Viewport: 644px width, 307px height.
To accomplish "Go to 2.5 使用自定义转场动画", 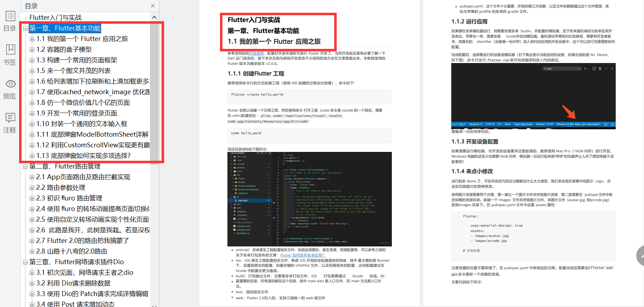I will point(93,220).
